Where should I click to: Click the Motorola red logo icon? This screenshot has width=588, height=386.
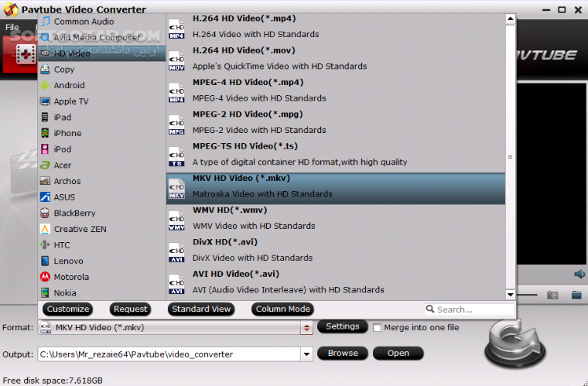click(x=45, y=277)
